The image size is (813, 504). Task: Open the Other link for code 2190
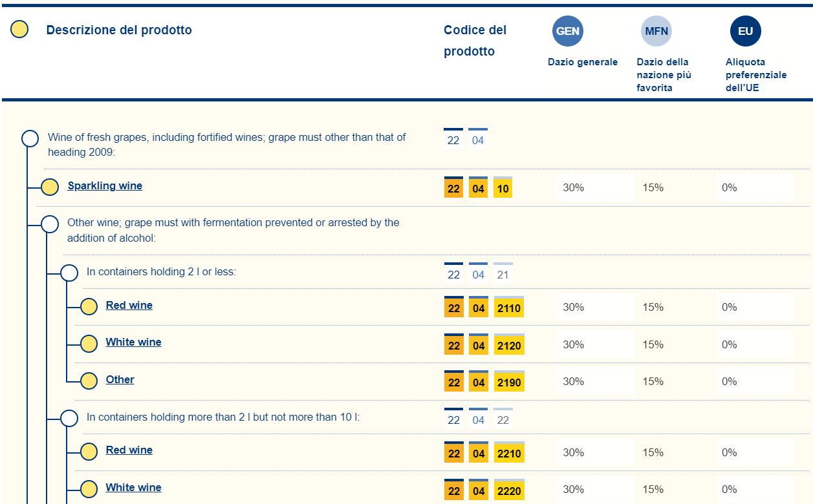pos(120,380)
